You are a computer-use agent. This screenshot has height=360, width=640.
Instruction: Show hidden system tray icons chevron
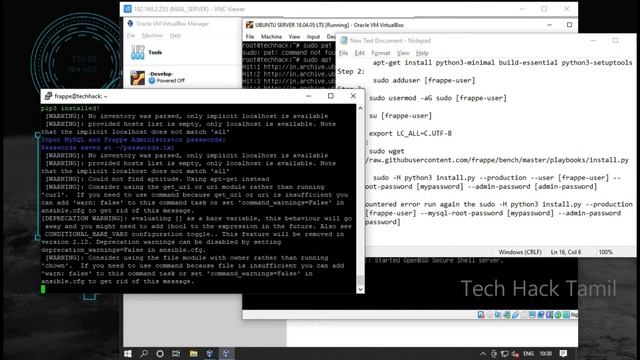coord(483,354)
